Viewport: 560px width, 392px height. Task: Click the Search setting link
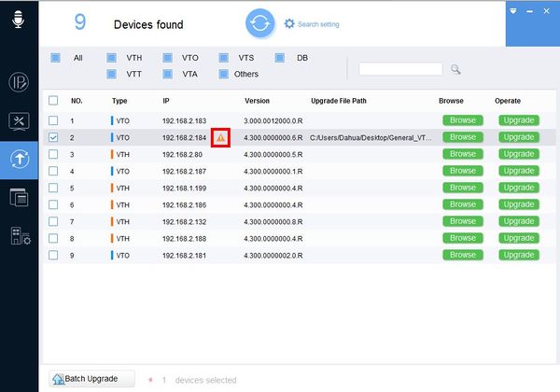pos(318,24)
